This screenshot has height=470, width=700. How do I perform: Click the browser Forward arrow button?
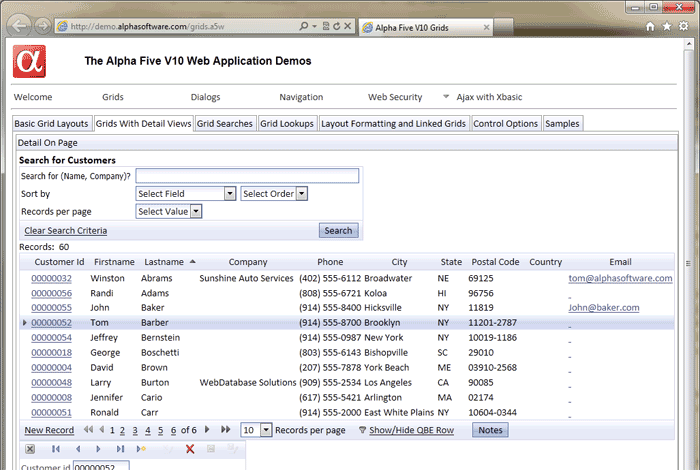[x=43, y=26]
